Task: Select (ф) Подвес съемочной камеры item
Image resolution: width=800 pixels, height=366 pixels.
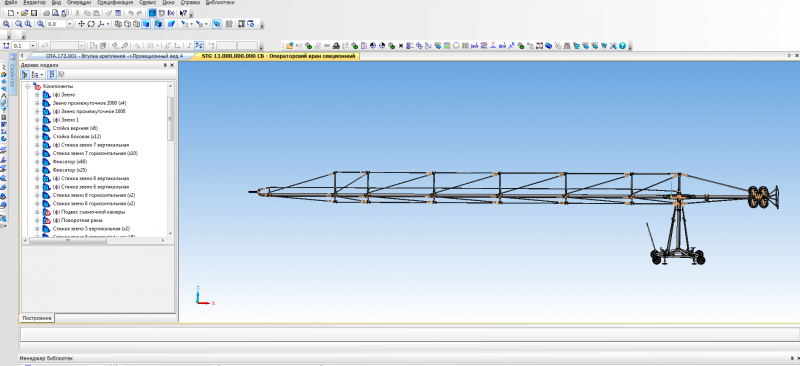Action: pyautogui.click(x=89, y=212)
